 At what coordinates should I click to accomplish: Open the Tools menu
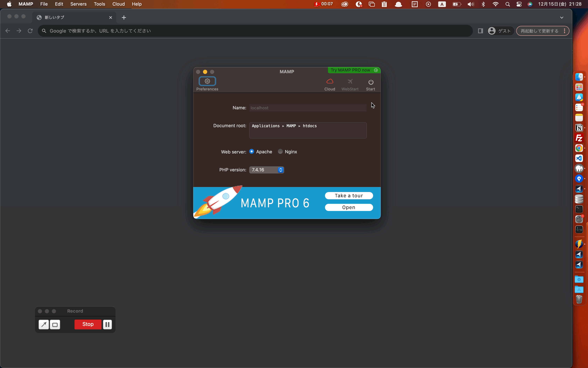tap(99, 4)
